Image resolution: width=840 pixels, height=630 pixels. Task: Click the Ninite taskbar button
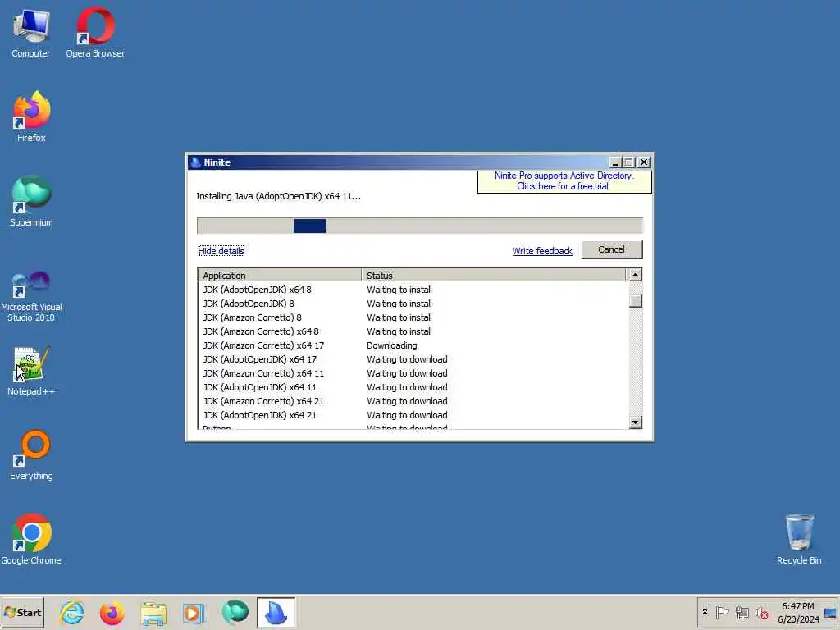click(x=276, y=612)
